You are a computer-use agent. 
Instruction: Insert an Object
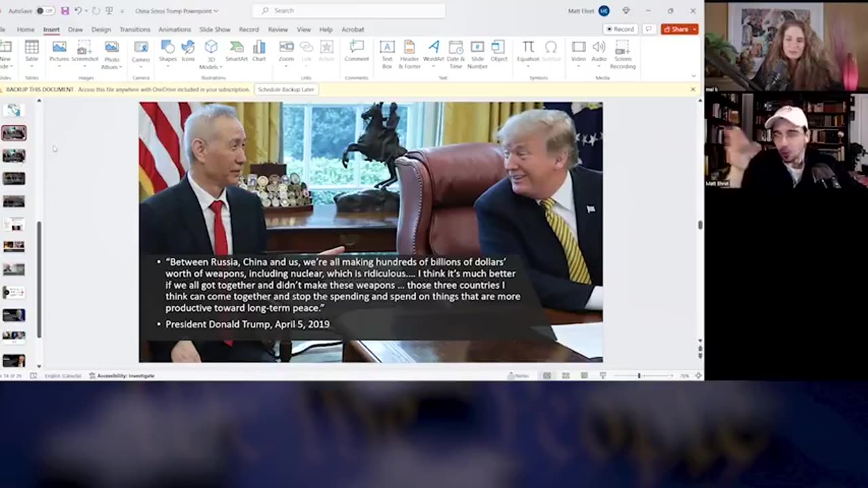point(499,52)
